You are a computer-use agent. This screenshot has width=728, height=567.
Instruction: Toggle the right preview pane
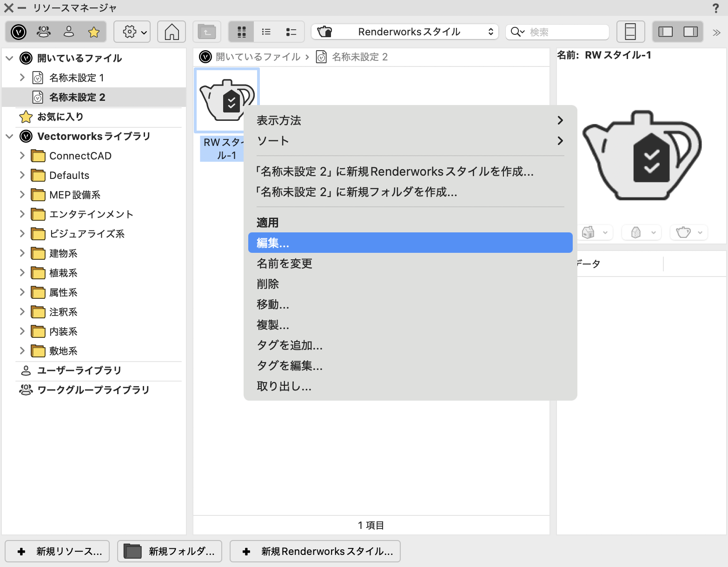click(x=691, y=32)
